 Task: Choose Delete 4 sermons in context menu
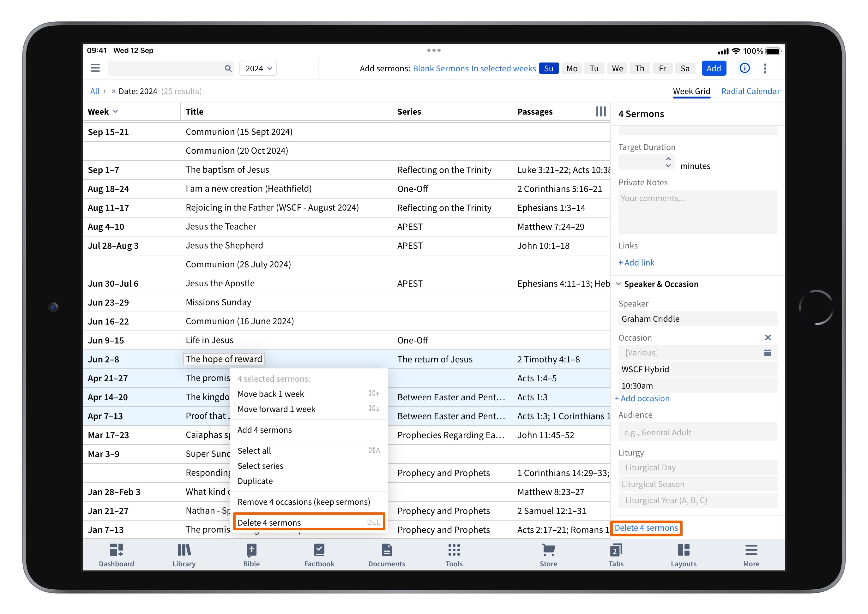pos(309,522)
